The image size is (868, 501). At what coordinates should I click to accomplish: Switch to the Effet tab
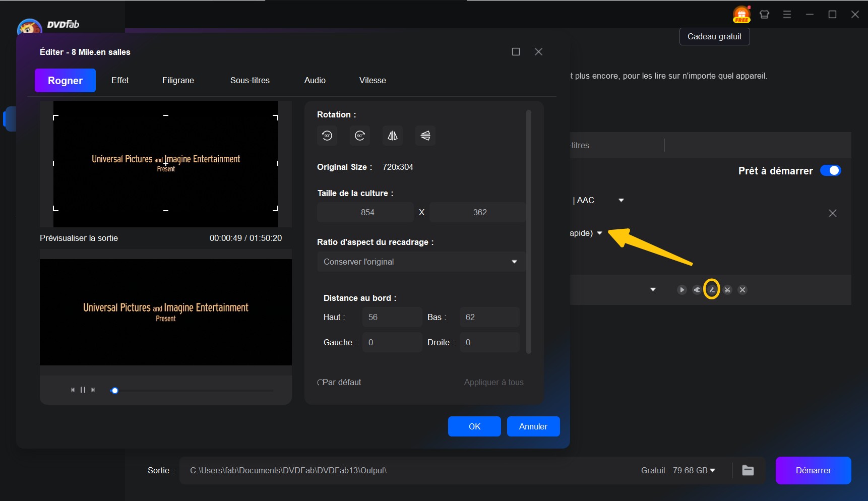120,80
